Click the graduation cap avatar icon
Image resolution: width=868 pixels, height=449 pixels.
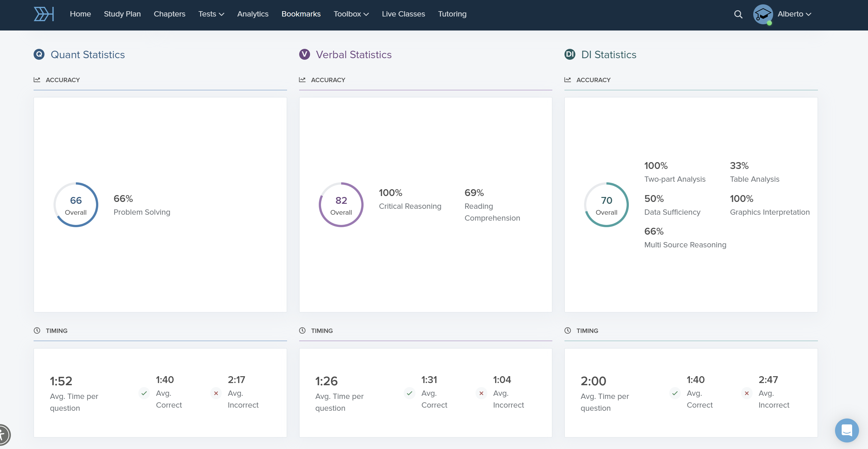pos(763,14)
